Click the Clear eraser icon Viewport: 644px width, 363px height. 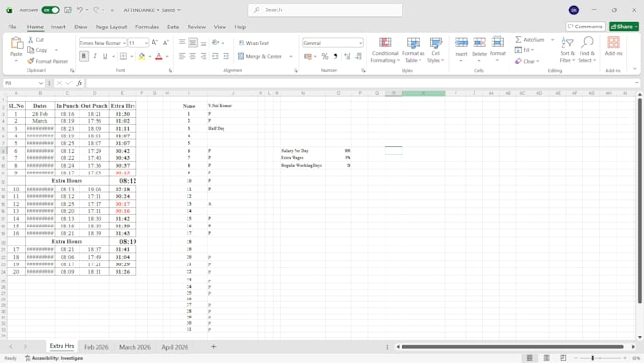tap(518, 61)
